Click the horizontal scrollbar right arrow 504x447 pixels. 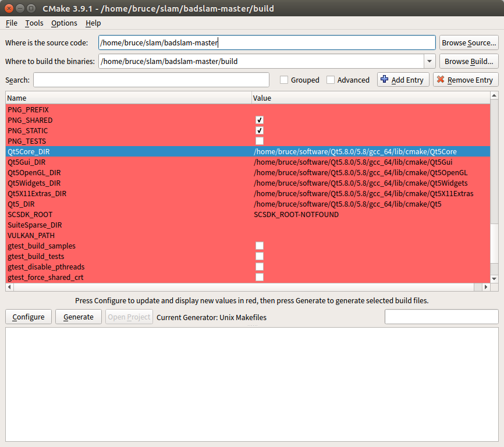tap(486, 286)
